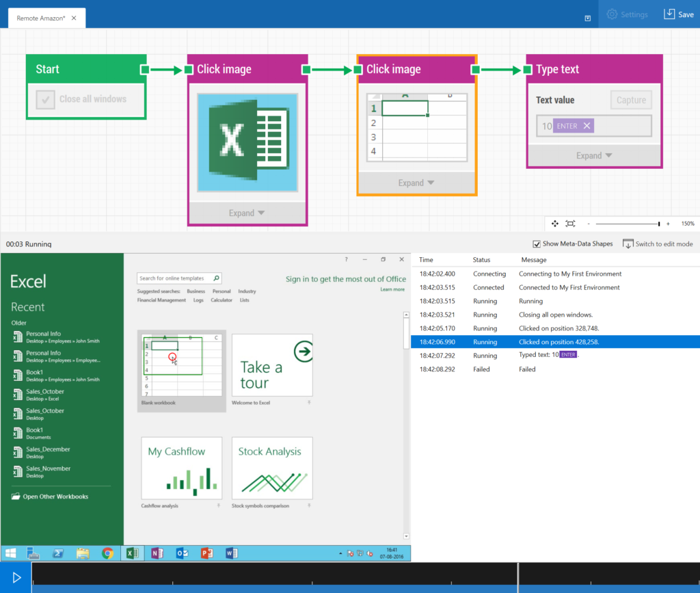Open the small tab list icon left of Settings
Screen dimensions: 700x593
tap(587, 18)
